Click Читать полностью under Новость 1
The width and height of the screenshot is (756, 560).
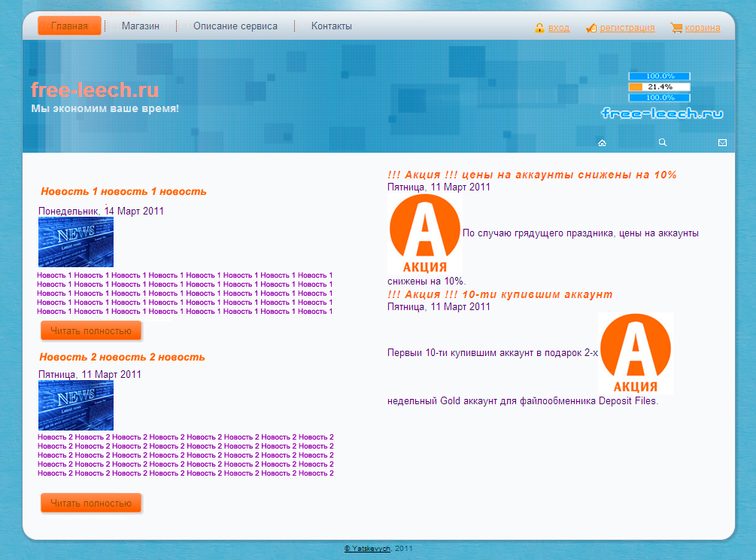(91, 331)
